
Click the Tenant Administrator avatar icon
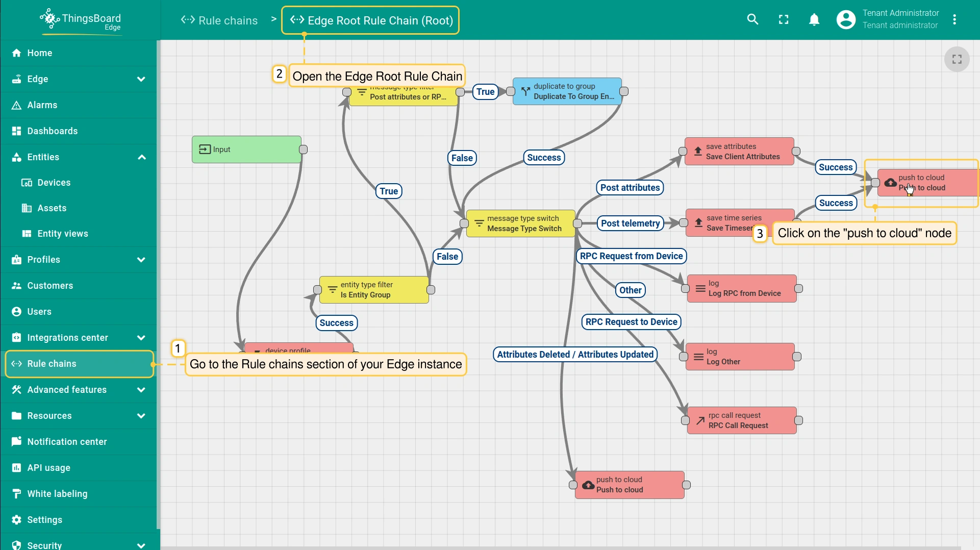(x=846, y=19)
